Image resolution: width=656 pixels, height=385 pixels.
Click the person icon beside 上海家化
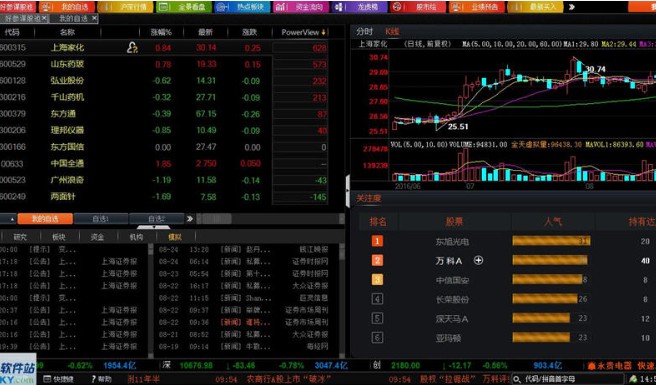(x=132, y=48)
